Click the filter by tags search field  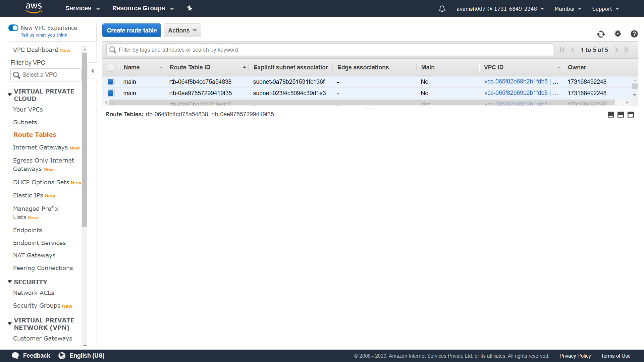tap(330, 50)
